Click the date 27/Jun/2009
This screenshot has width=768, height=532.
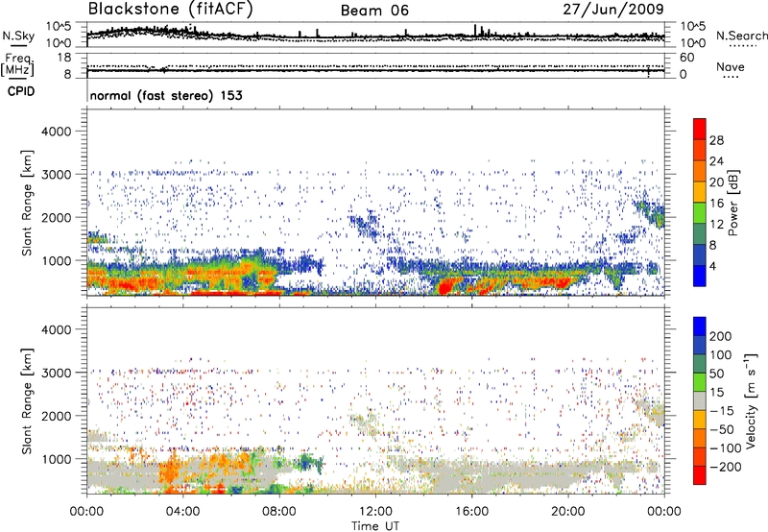[613, 9]
